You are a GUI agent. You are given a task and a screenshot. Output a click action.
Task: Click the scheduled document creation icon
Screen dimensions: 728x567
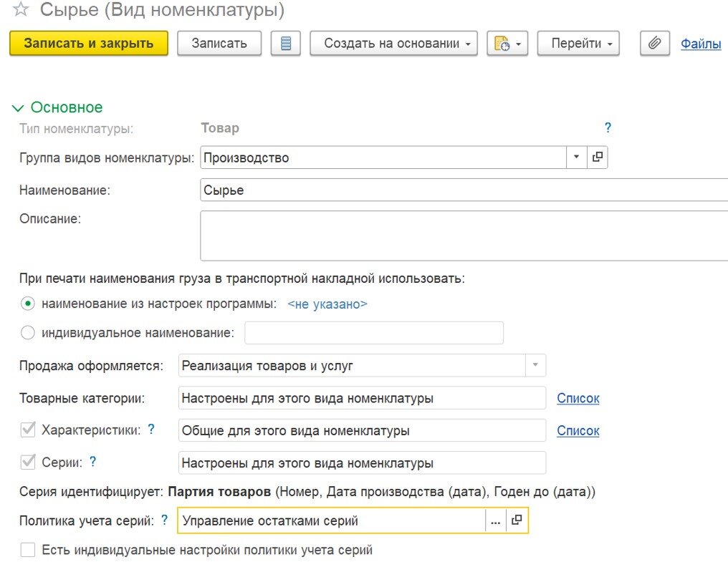pos(502,43)
